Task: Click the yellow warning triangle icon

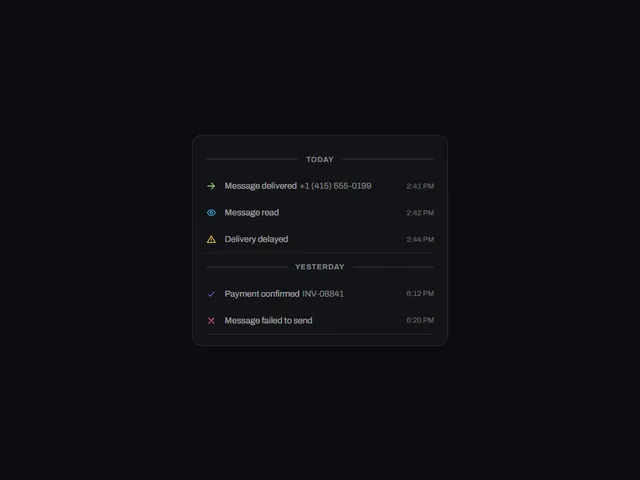Action: (211, 240)
